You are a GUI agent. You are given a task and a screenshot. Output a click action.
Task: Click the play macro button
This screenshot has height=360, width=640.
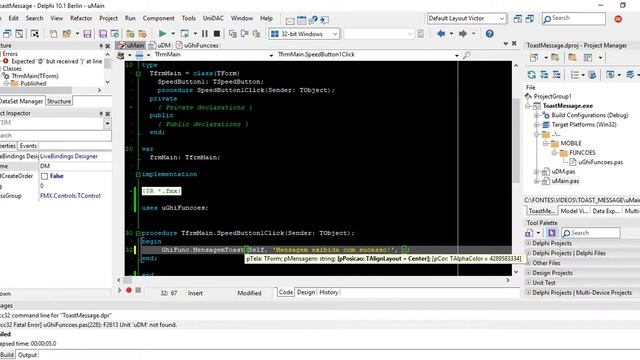pos(120,290)
